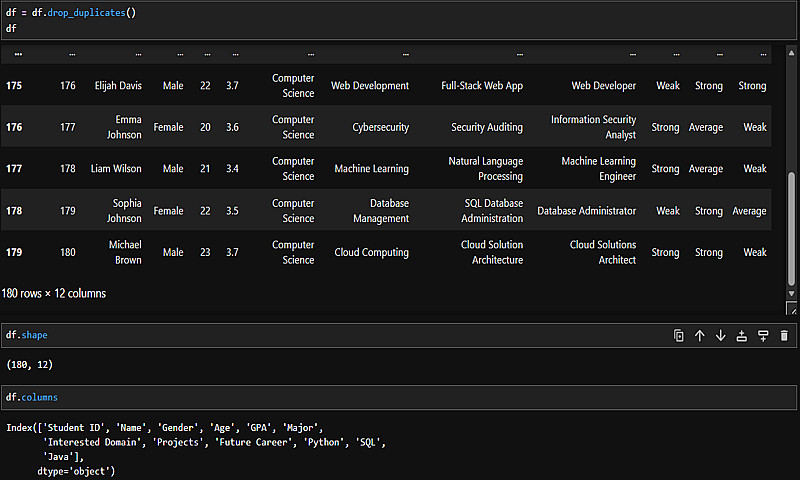Image resolution: width=800 pixels, height=480 pixels.
Task: Click the output area resize handle
Action: pyautogui.click(x=792, y=309)
